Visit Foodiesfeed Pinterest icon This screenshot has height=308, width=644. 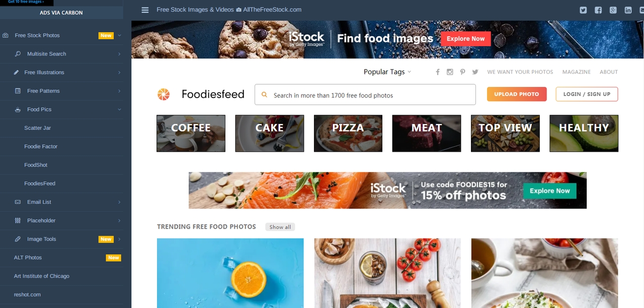coord(462,72)
